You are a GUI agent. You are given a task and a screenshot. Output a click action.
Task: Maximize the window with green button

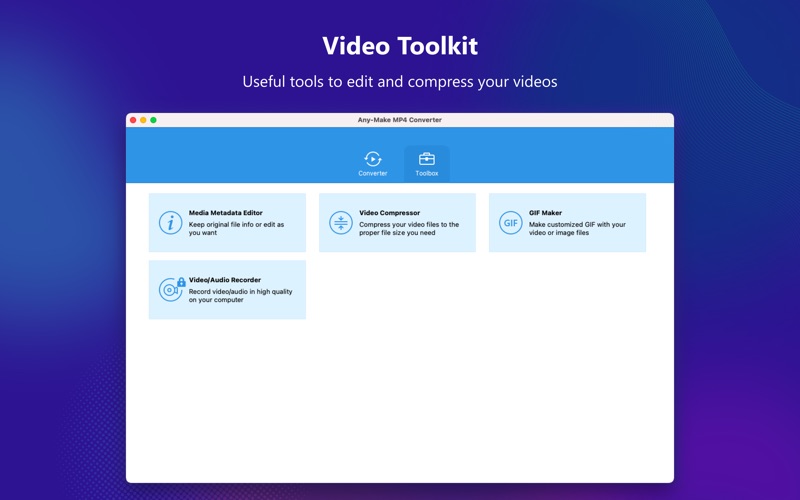pos(154,120)
